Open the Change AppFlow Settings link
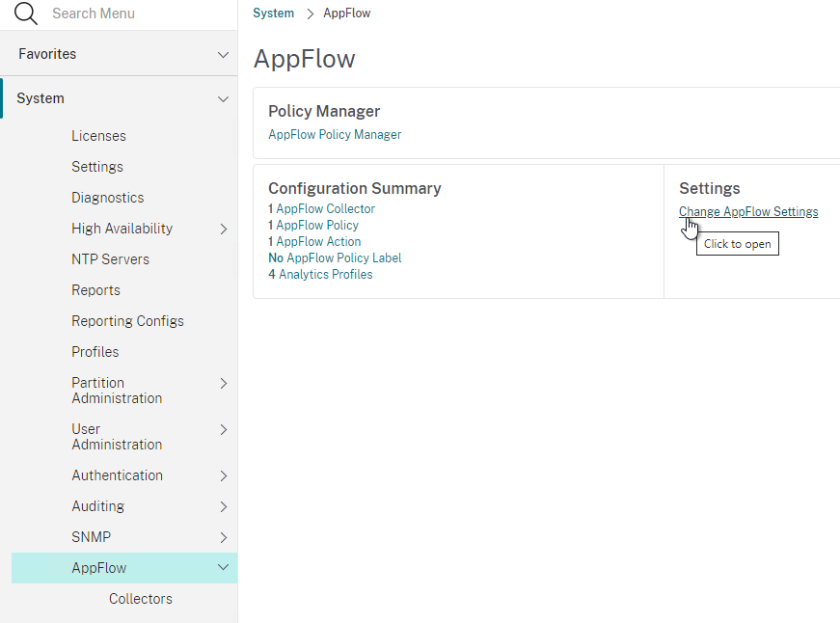This screenshot has width=840, height=623. pos(748,212)
